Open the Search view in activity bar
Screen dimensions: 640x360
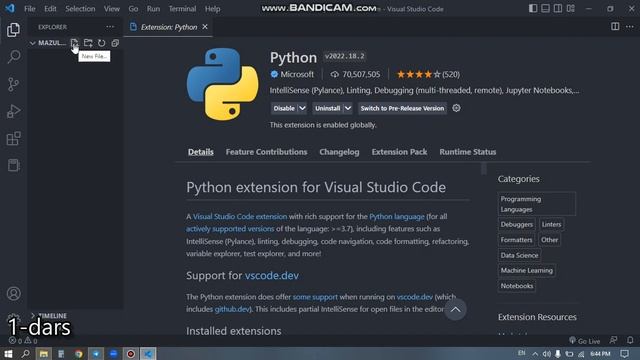(13, 57)
